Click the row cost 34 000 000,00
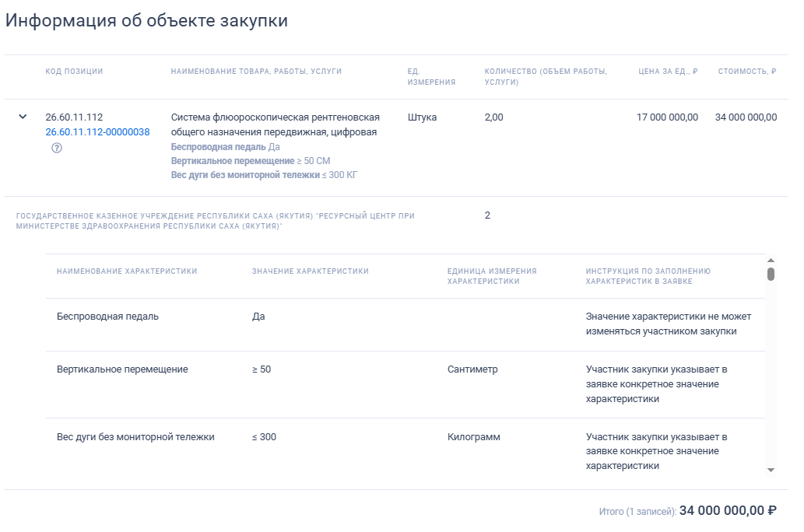Screen dimensions: 804x532 pyautogui.click(x=746, y=117)
